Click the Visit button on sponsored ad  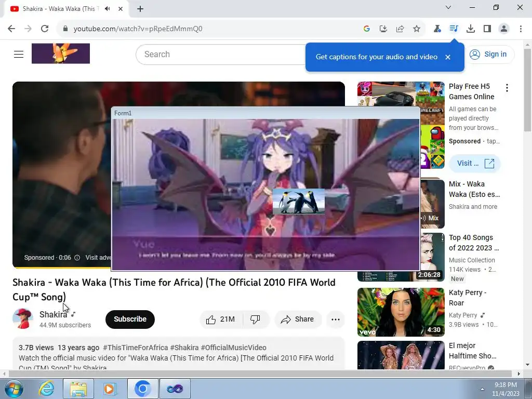(x=475, y=163)
